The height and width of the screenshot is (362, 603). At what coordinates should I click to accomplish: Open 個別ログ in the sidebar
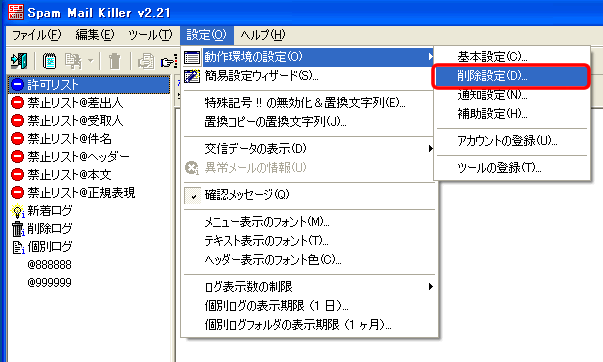50,247
